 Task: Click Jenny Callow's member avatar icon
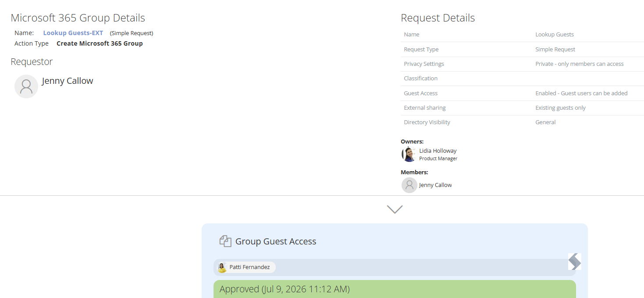pyautogui.click(x=409, y=185)
